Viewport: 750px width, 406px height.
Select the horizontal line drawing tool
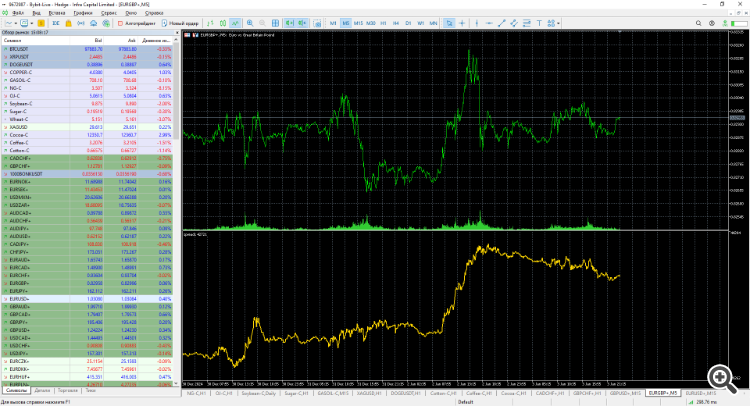point(489,23)
